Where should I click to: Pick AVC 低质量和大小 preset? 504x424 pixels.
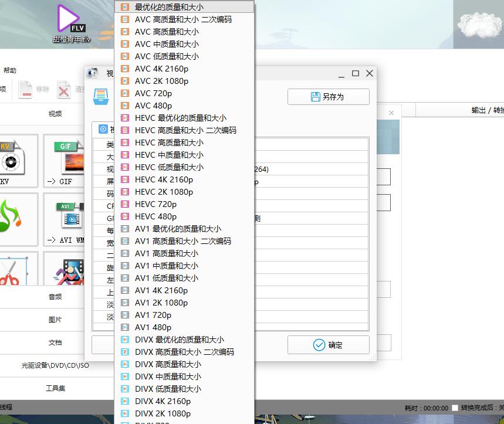coord(184,56)
